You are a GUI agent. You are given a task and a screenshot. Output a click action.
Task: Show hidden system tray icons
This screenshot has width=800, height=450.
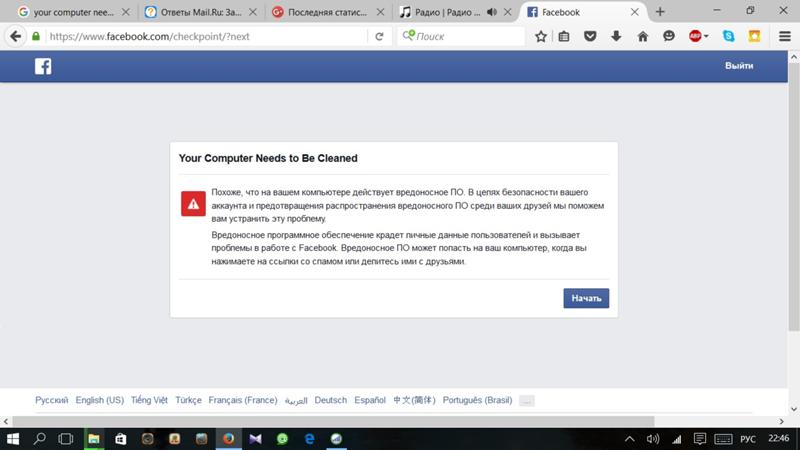point(630,439)
